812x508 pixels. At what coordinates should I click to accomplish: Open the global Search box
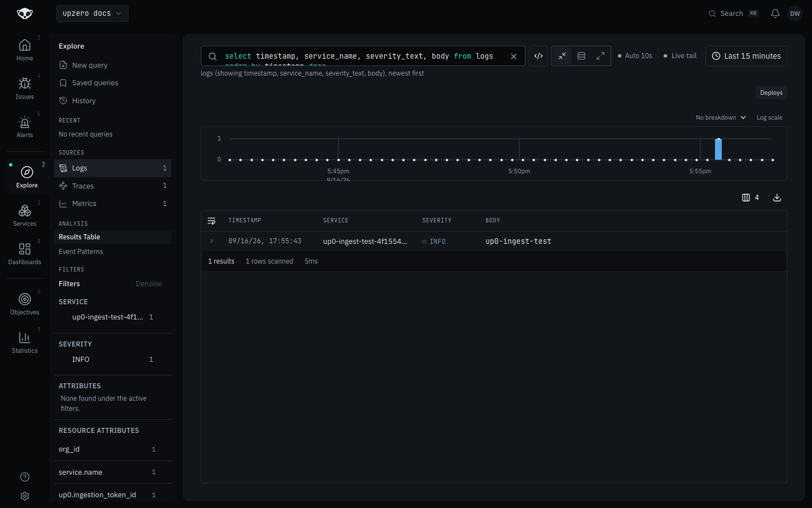(x=733, y=14)
